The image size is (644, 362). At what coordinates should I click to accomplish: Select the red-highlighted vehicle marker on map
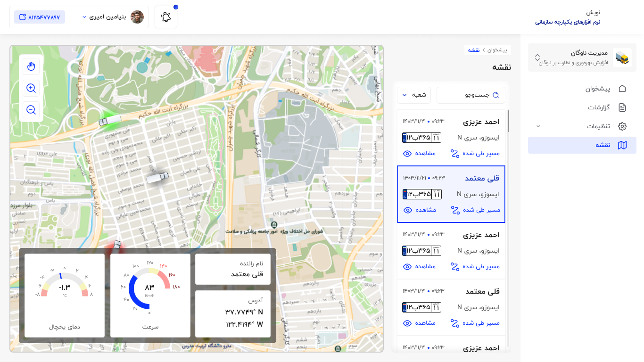click(117, 244)
